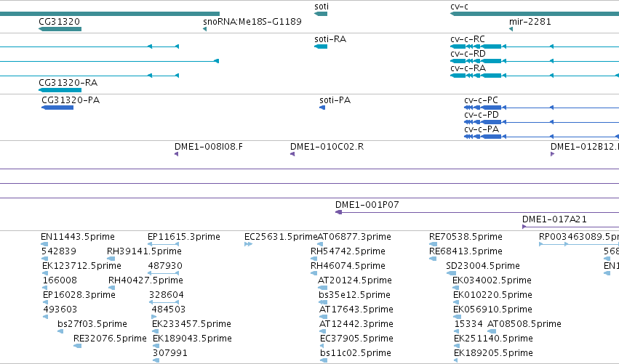Select the 484503 feature

pos(154,317)
